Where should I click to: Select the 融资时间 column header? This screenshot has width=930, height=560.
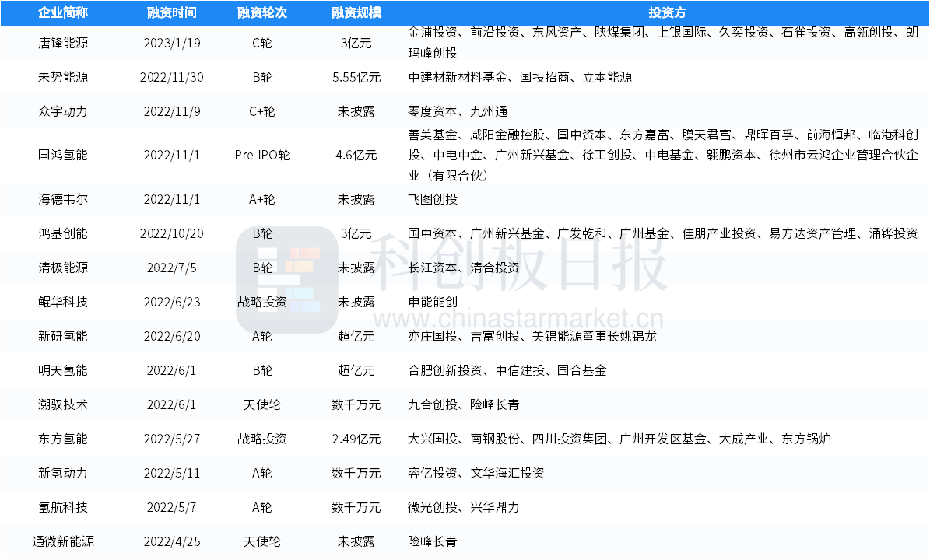tap(172, 13)
